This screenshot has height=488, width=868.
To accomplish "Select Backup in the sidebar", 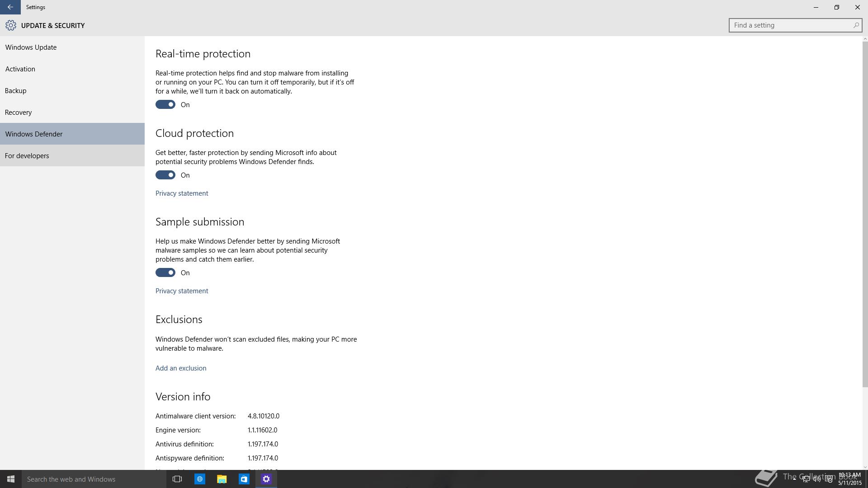I will [72, 90].
